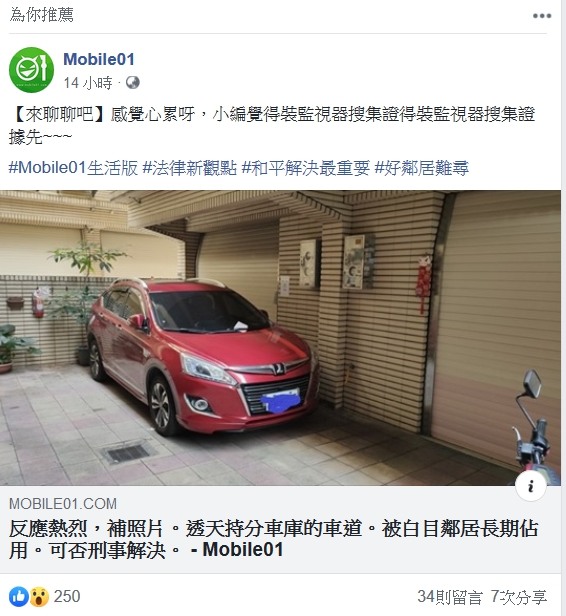
Task: Open the 34則留言 comments link
Action: click(450, 597)
